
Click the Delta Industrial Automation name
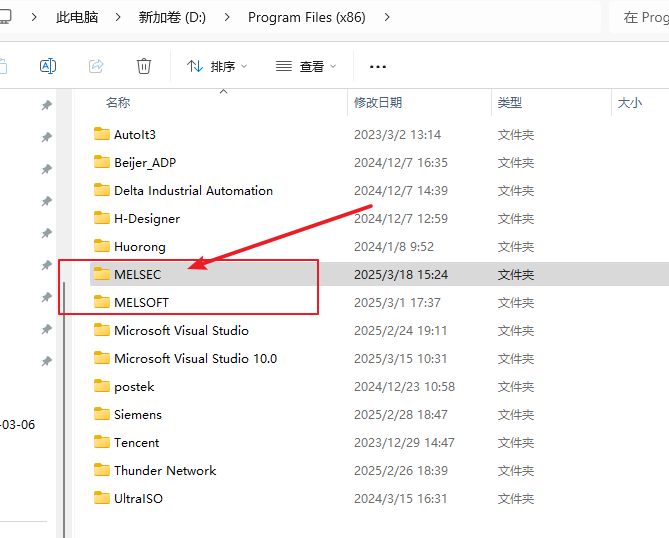click(x=193, y=191)
